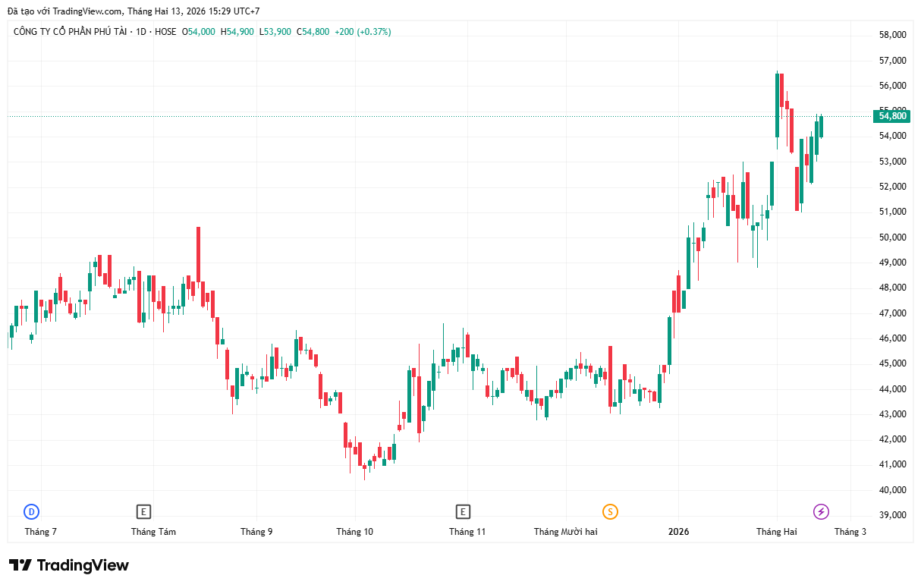The image size is (921, 588).
Task: Click the opening value O54,000 in the legend
Action: [x=199, y=32]
